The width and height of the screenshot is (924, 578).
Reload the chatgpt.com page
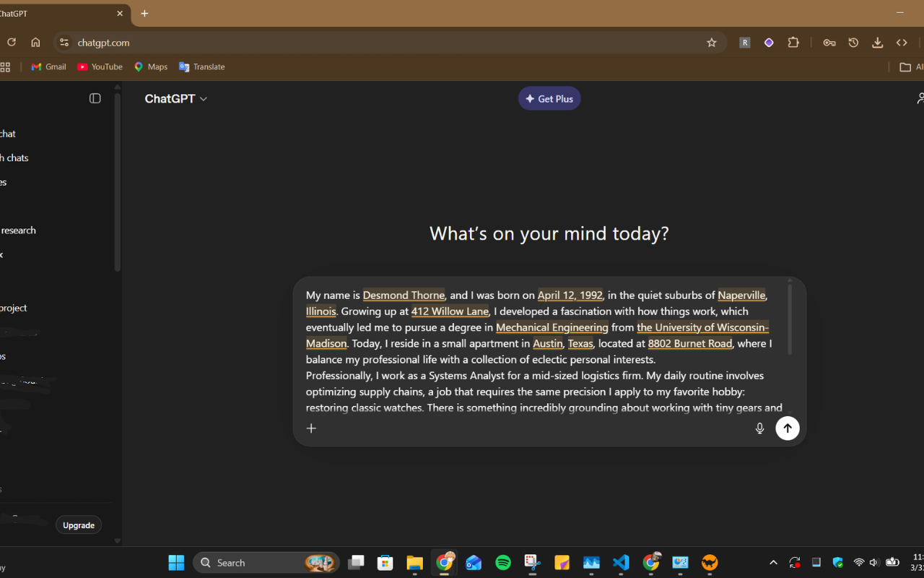click(x=12, y=43)
